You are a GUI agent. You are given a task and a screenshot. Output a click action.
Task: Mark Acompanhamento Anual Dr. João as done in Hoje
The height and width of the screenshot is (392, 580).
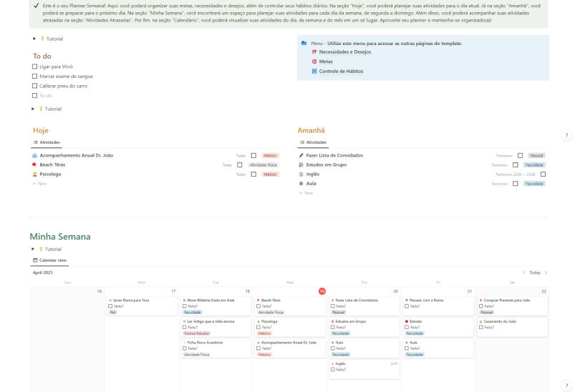(253, 155)
